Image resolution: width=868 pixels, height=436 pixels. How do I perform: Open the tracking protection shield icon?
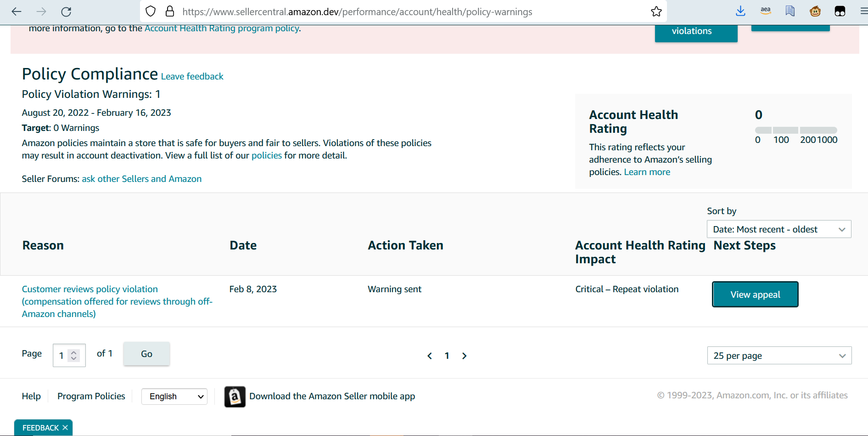[151, 11]
